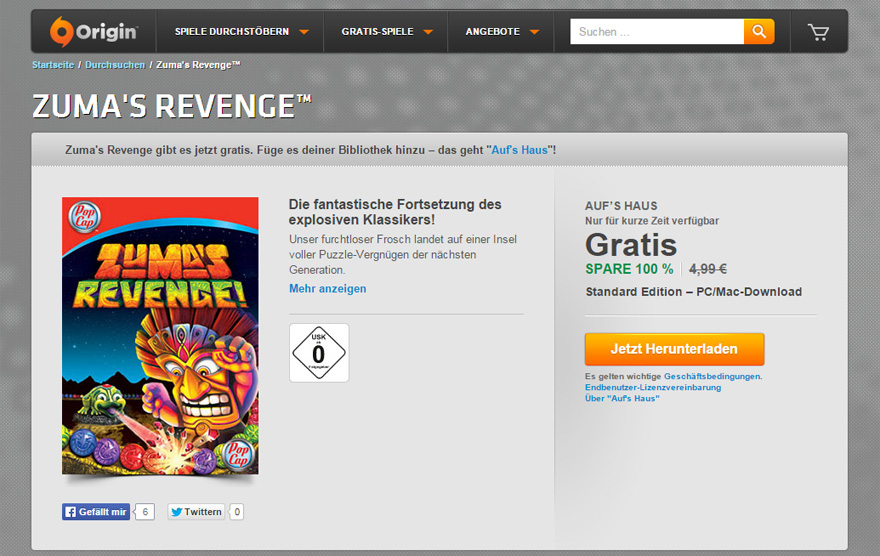The height and width of the screenshot is (556, 880).
Task: Expand the Spiele Durchstöbern dropdown arrow
Action: 304,32
